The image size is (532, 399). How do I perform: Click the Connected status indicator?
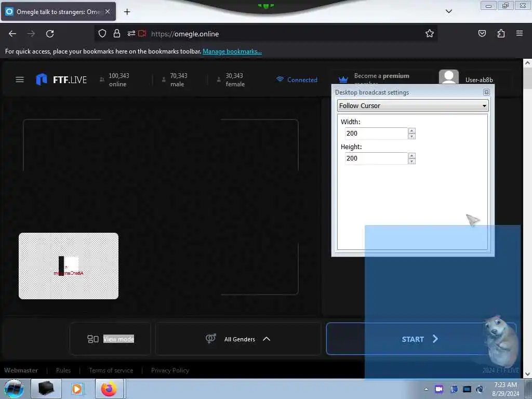click(297, 79)
